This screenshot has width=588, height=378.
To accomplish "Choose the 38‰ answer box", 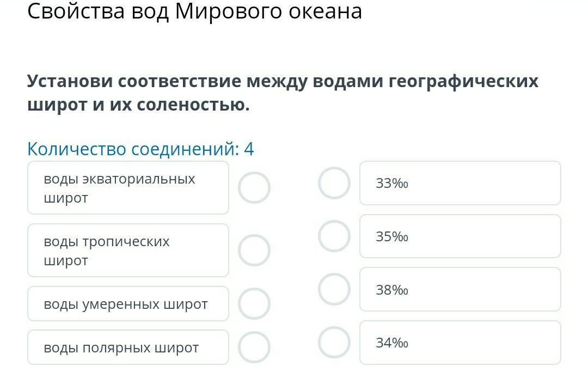I will (x=460, y=290).
